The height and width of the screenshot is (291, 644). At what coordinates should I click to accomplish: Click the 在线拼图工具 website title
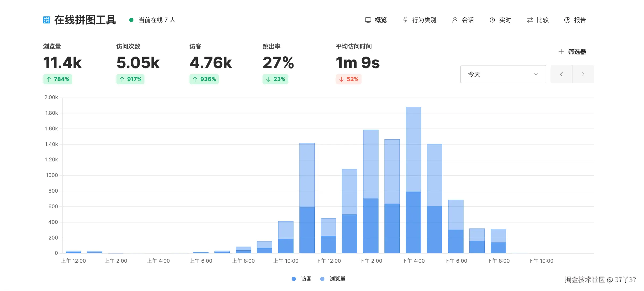click(85, 20)
